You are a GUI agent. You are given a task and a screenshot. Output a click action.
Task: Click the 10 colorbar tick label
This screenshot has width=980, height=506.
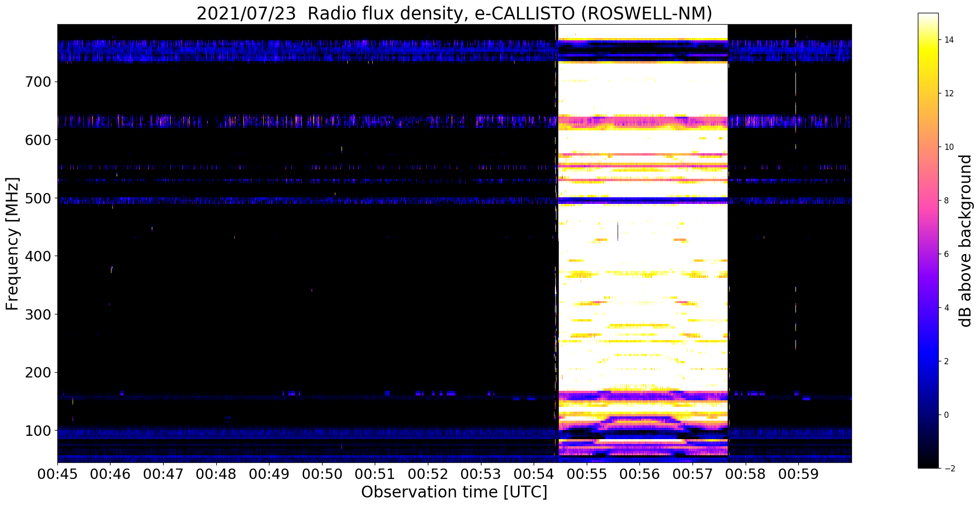click(x=949, y=147)
